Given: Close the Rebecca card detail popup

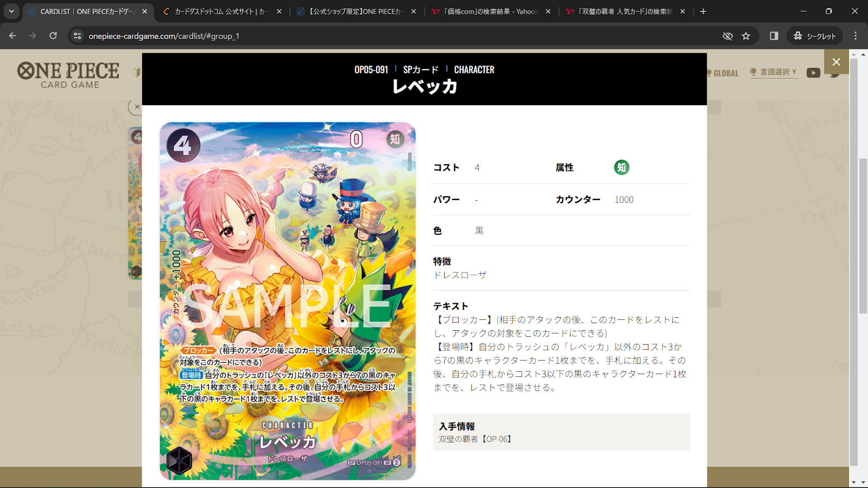Looking at the screenshot, I should pyautogui.click(x=836, y=62).
